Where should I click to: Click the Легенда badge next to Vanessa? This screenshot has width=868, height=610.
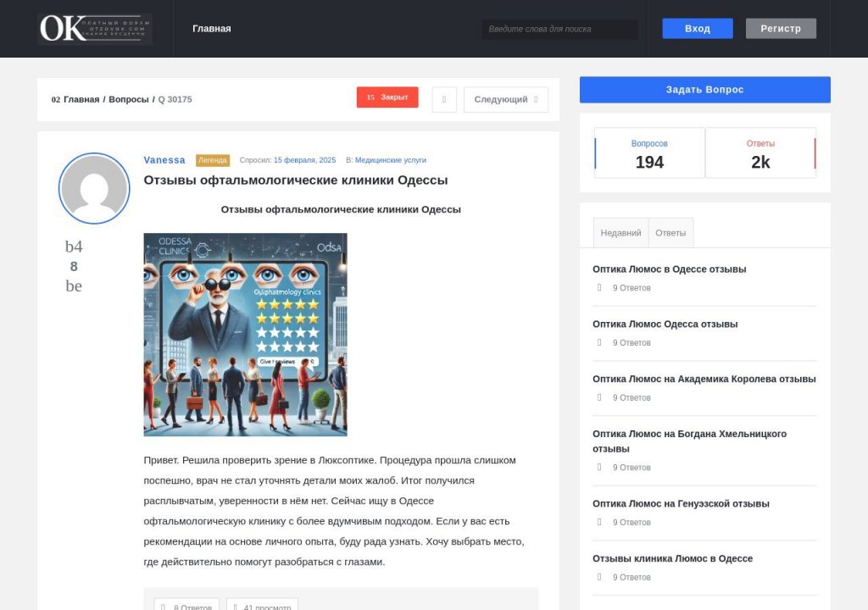pyautogui.click(x=213, y=160)
